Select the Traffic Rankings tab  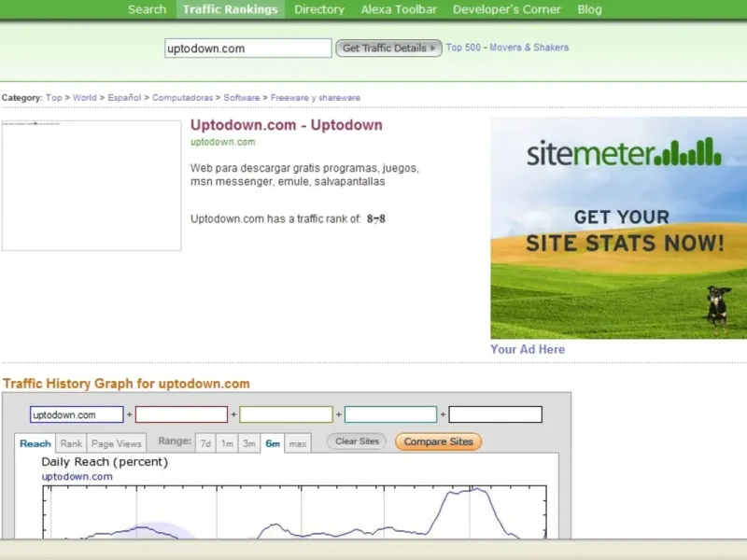(231, 9)
